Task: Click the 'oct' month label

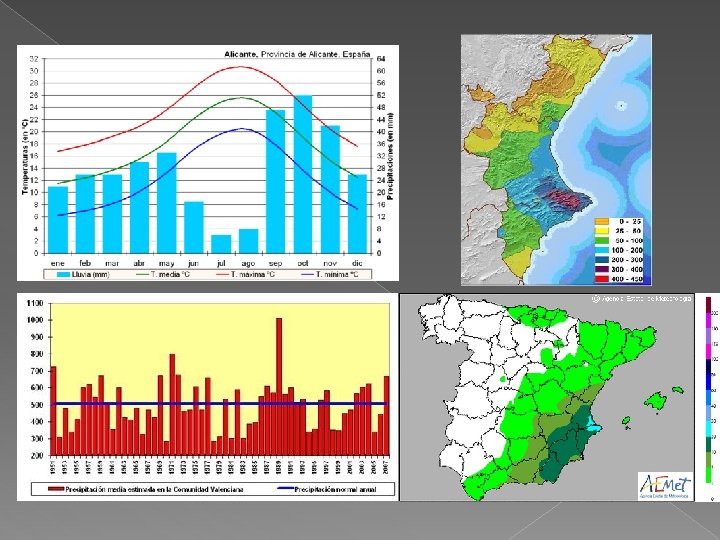Action: point(303,264)
